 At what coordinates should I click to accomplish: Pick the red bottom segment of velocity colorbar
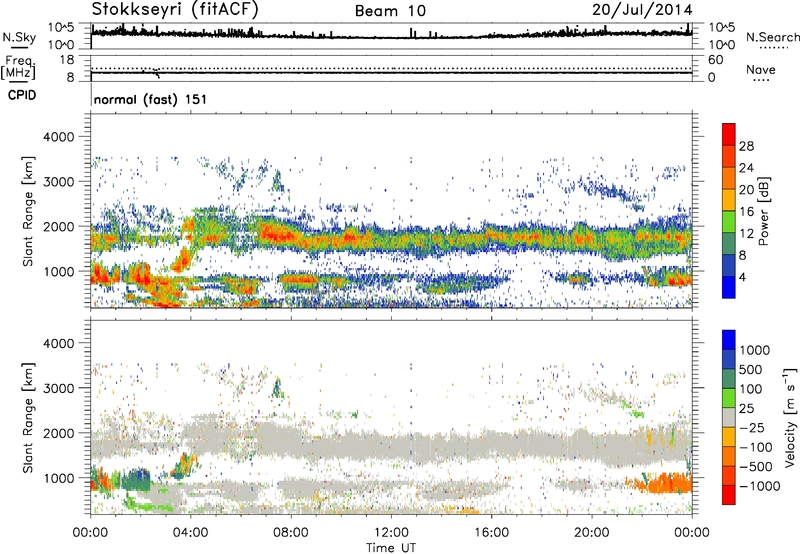[729, 495]
